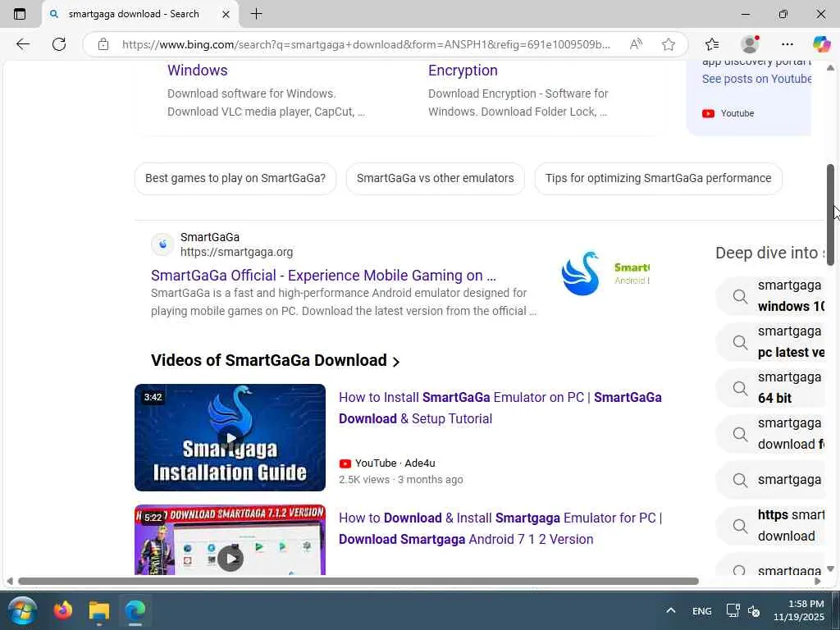Click the Edge taskbar icon
Screen dimensions: 840x630
coord(135,610)
